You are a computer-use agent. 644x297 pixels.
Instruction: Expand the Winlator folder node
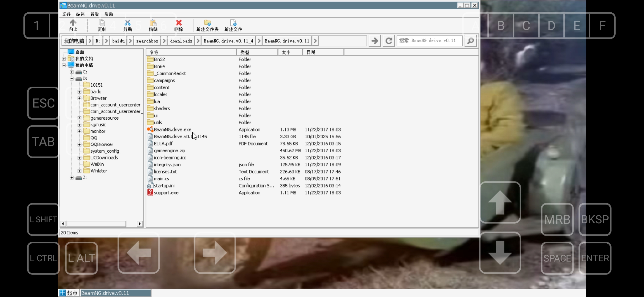[x=79, y=171]
